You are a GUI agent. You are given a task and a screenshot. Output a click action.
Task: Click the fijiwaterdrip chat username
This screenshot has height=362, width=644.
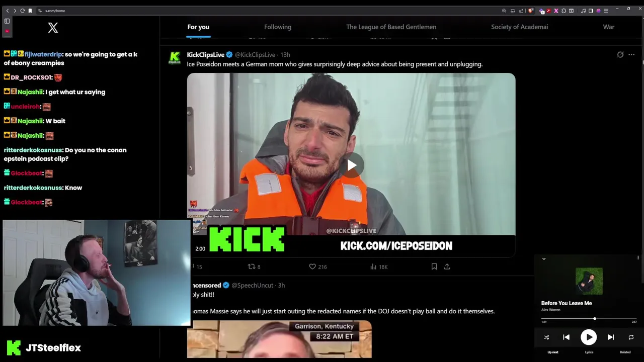pyautogui.click(x=43, y=54)
